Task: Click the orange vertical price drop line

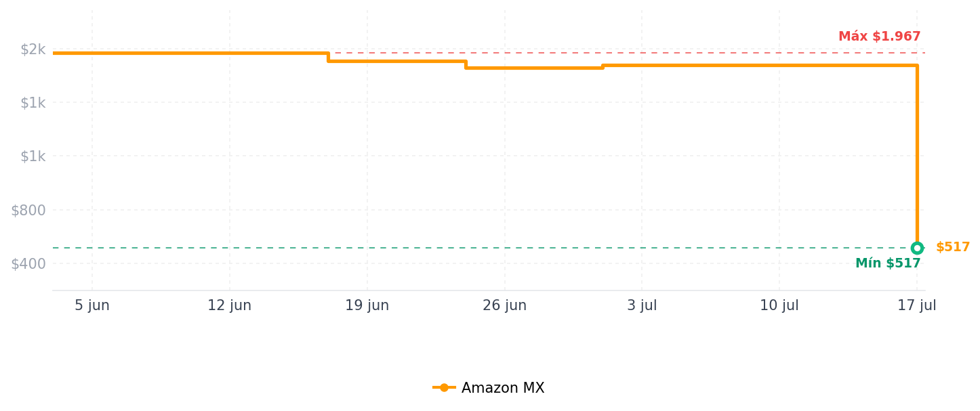Action: click(917, 156)
